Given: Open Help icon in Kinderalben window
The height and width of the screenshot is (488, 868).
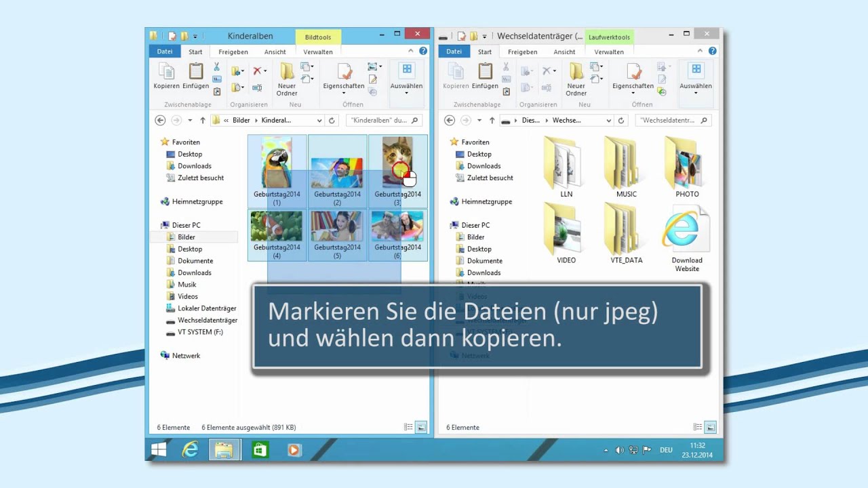Looking at the screenshot, I should [423, 52].
